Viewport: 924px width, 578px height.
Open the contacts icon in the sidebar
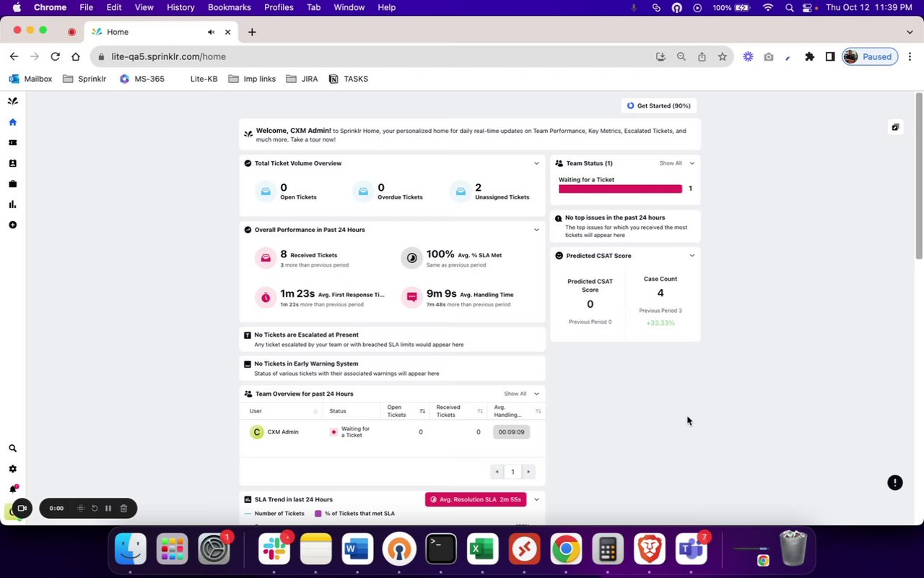click(12, 163)
